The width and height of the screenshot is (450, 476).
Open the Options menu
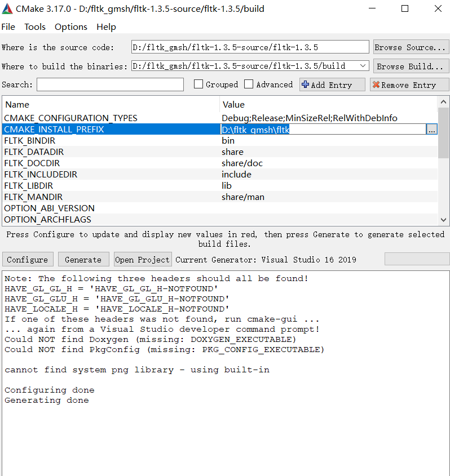coord(71,26)
